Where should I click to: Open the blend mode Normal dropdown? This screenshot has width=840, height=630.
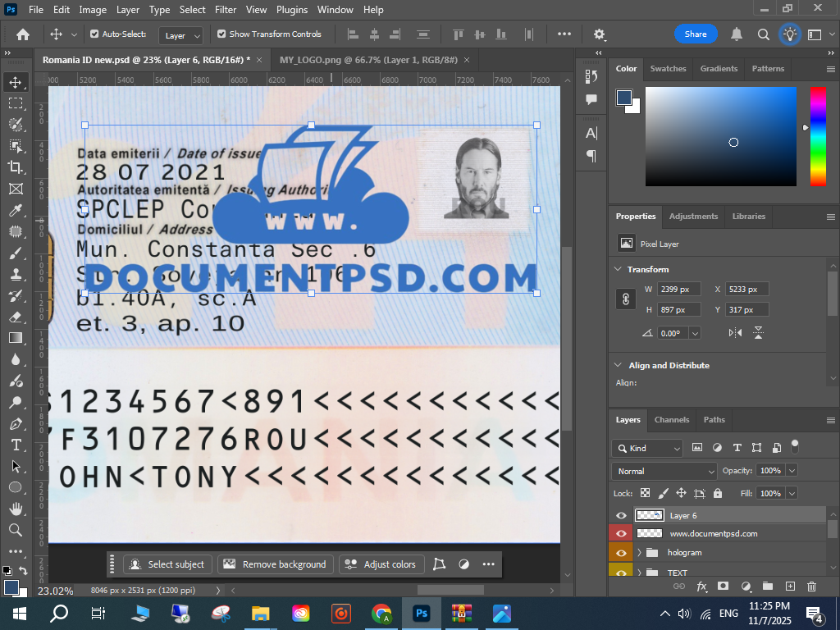point(664,471)
